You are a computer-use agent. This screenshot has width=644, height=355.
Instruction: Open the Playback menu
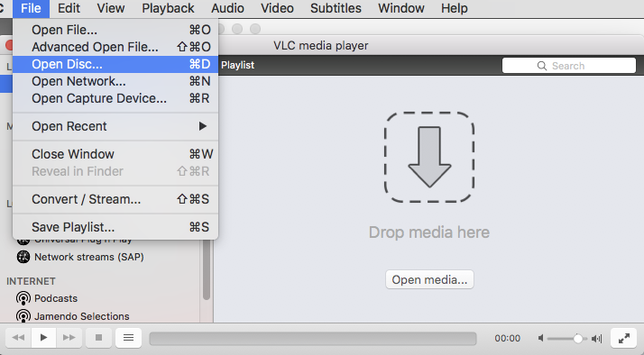pos(168,8)
